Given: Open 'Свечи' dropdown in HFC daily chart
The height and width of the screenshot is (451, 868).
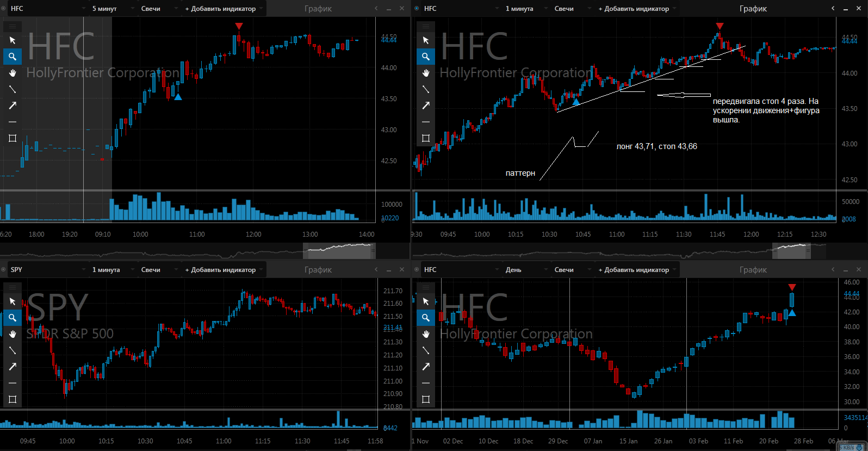Looking at the screenshot, I should coord(572,270).
